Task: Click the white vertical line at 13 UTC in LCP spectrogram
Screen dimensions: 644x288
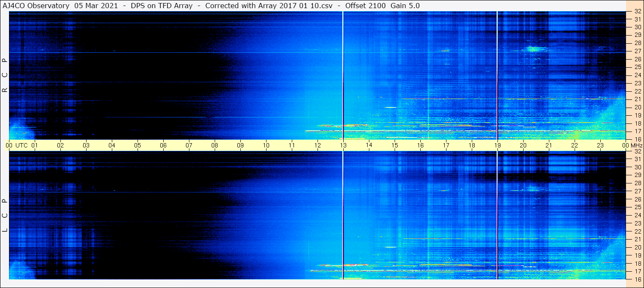Action: [x=343, y=215]
